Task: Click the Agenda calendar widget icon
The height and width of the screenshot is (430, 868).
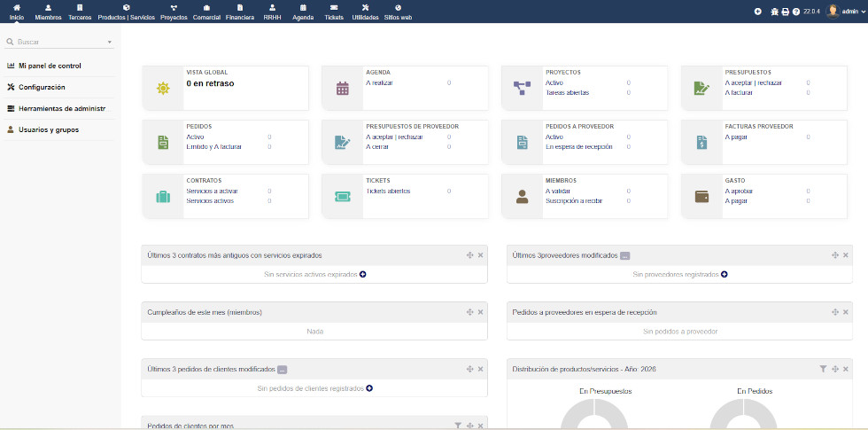Action: click(343, 88)
